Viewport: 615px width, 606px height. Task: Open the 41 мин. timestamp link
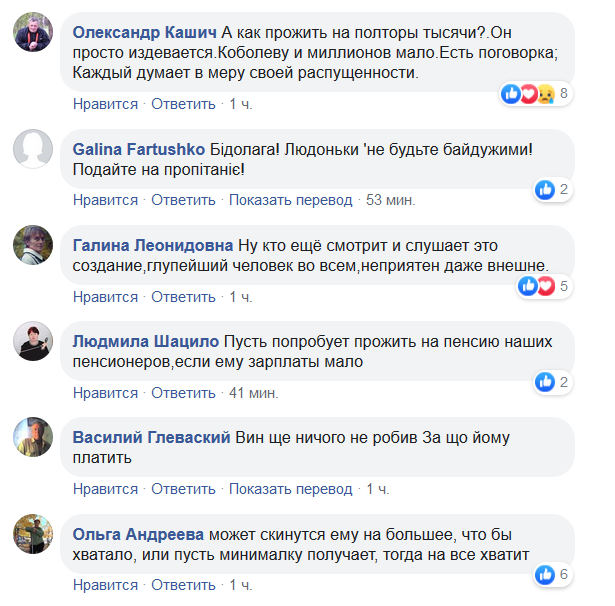click(x=253, y=392)
